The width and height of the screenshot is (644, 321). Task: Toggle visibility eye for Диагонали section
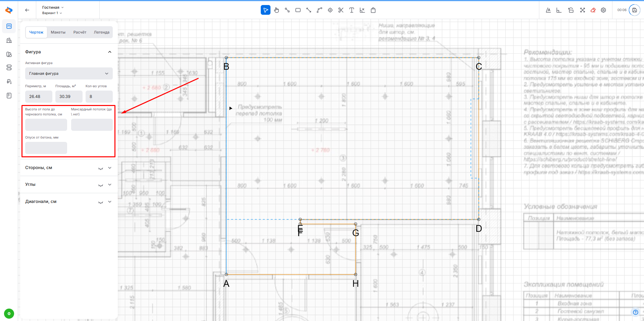(x=100, y=202)
